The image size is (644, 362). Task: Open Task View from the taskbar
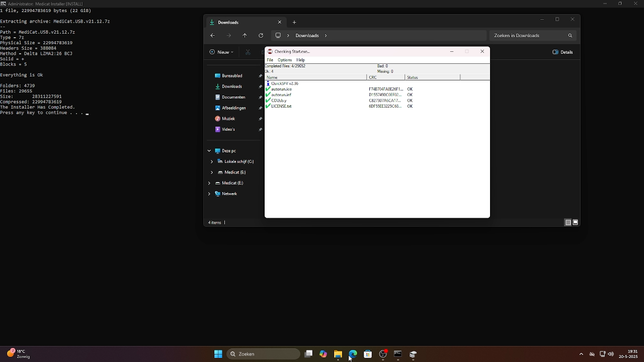[x=308, y=354]
